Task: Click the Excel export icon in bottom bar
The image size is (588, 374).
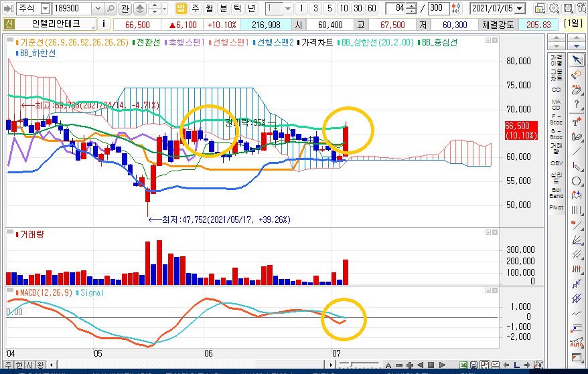Action: click(463, 365)
